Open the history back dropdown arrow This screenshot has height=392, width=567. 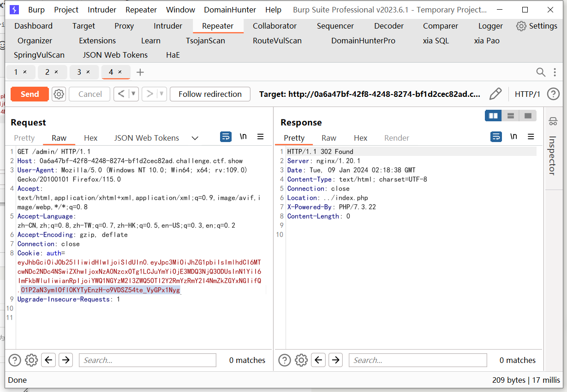coord(133,94)
